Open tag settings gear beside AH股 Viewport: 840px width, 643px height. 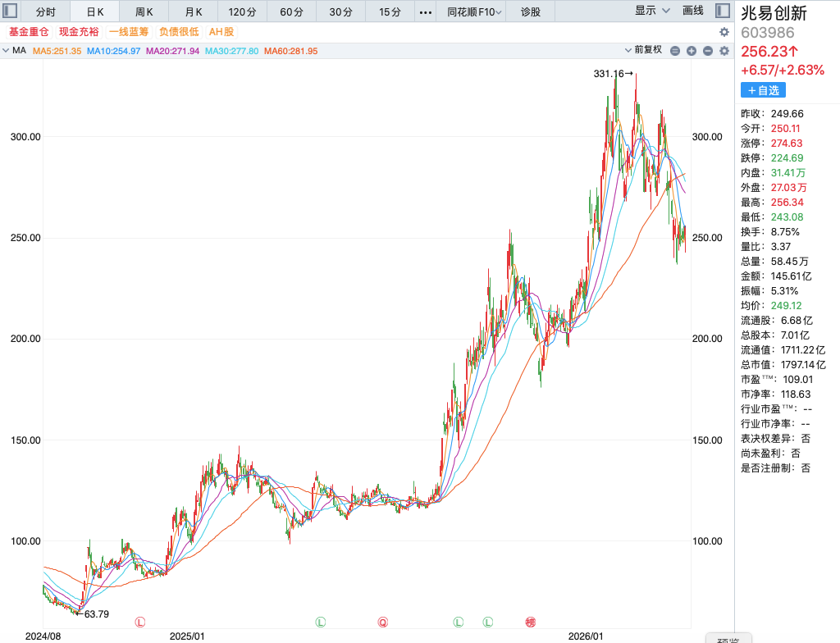coord(724,32)
